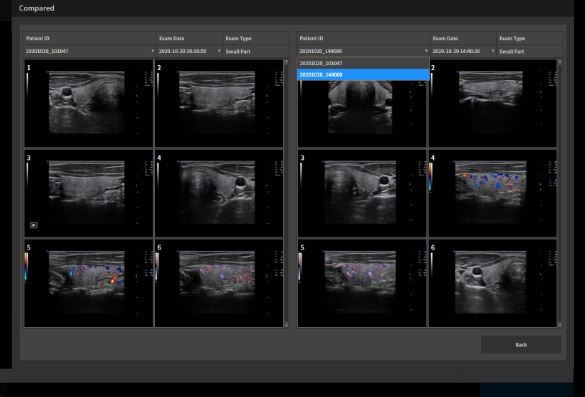This screenshot has height=397, width=585.
Task: Select right color Doppler thumbnail 4
Action: [x=492, y=193]
